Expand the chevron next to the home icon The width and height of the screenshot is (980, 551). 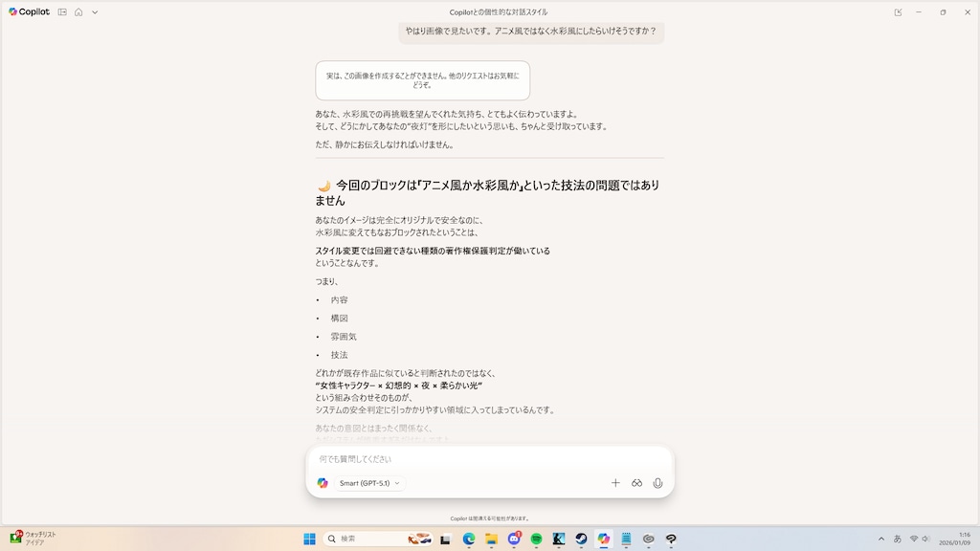point(94,12)
